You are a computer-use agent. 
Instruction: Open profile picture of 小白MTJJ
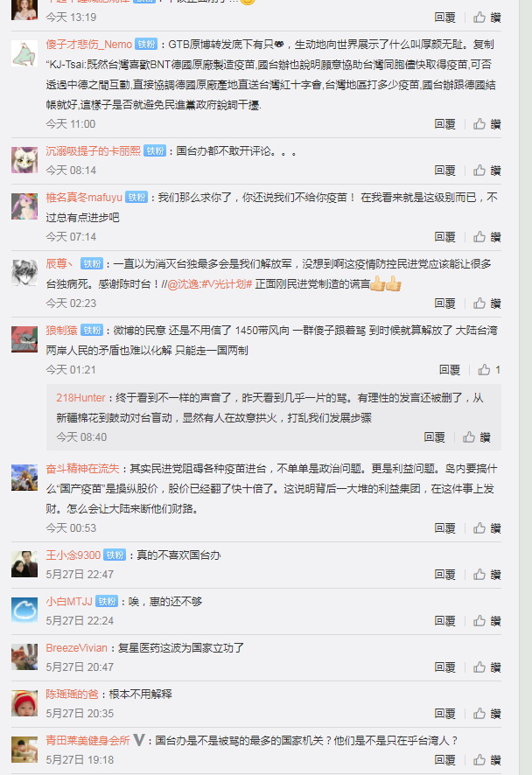[x=24, y=611]
